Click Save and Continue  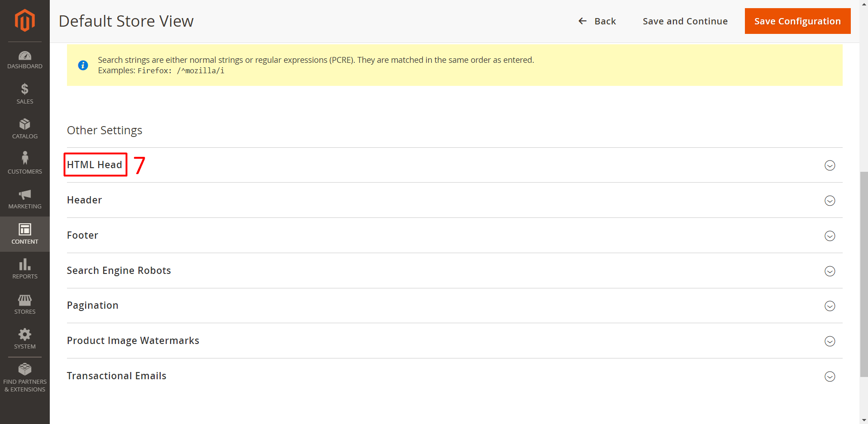click(x=685, y=21)
